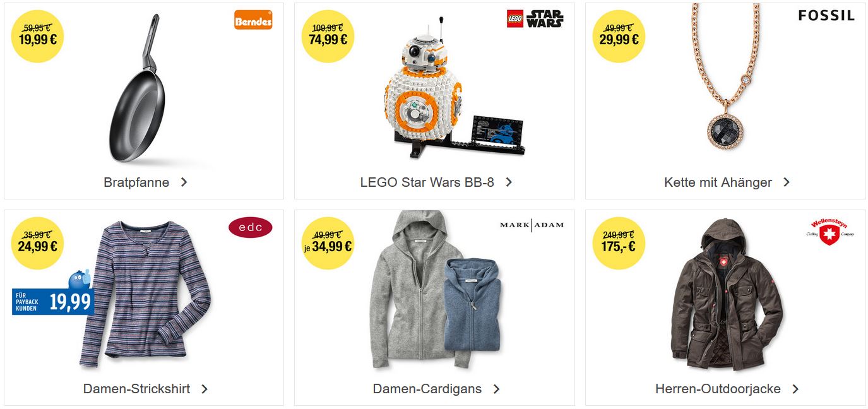Click the yellow 19,99 € price badge
The image size is (868, 409).
[x=37, y=36]
